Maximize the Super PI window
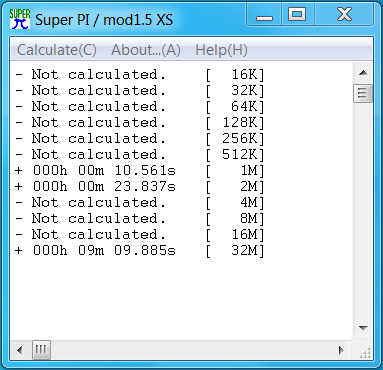The image size is (383, 370). tap(297, 14)
